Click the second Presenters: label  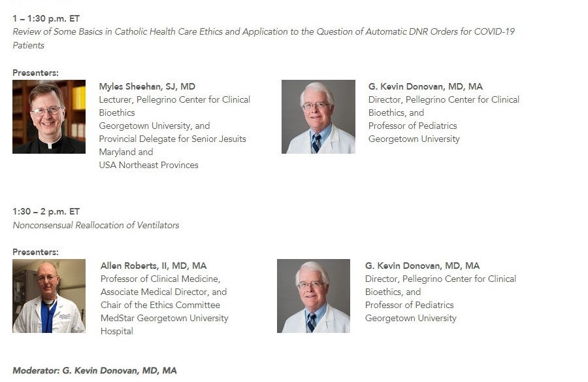[36, 252]
